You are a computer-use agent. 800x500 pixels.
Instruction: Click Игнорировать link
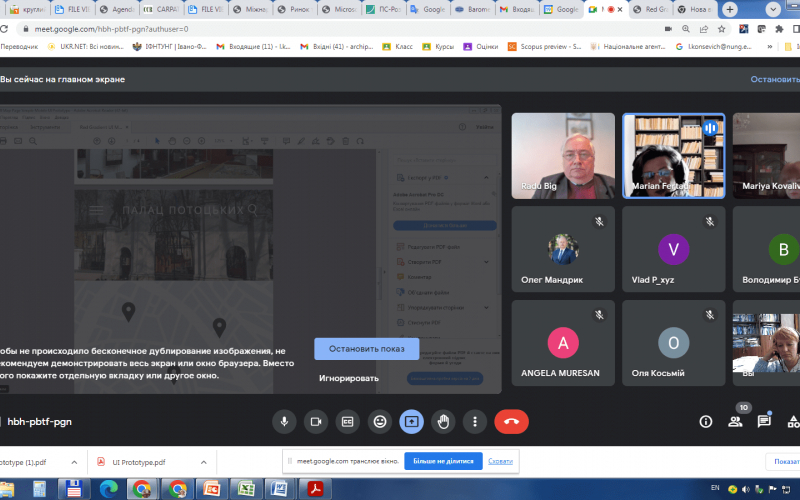pos(349,378)
